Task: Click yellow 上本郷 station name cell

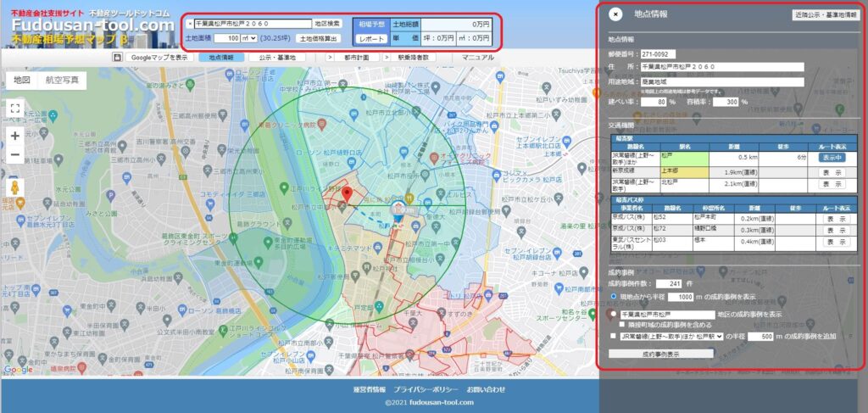Action: point(684,172)
